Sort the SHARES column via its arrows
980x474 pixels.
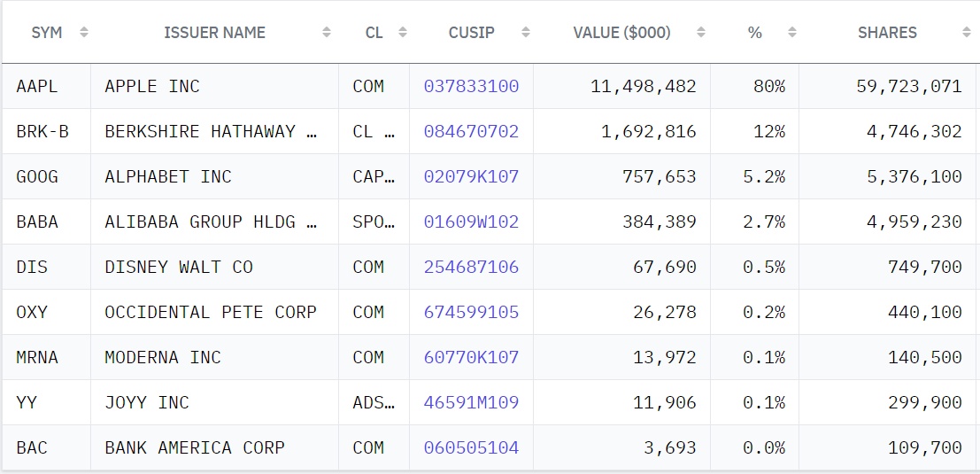tap(966, 33)
